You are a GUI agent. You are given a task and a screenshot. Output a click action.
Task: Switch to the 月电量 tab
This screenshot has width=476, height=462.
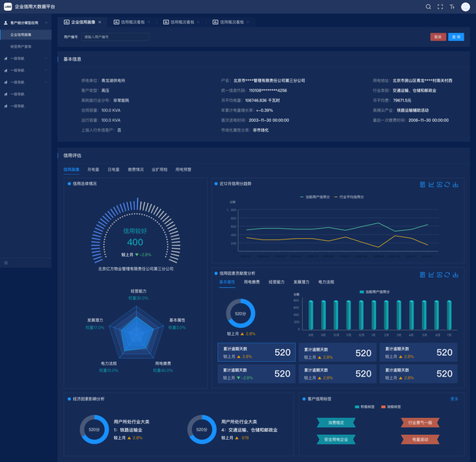point(93,169)
